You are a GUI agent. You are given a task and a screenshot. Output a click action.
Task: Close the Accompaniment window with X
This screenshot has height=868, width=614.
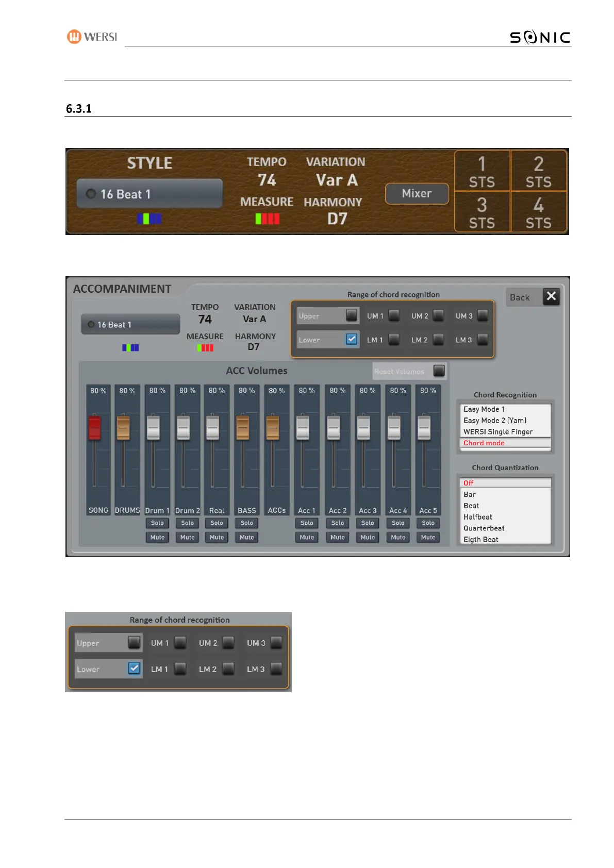551,296
